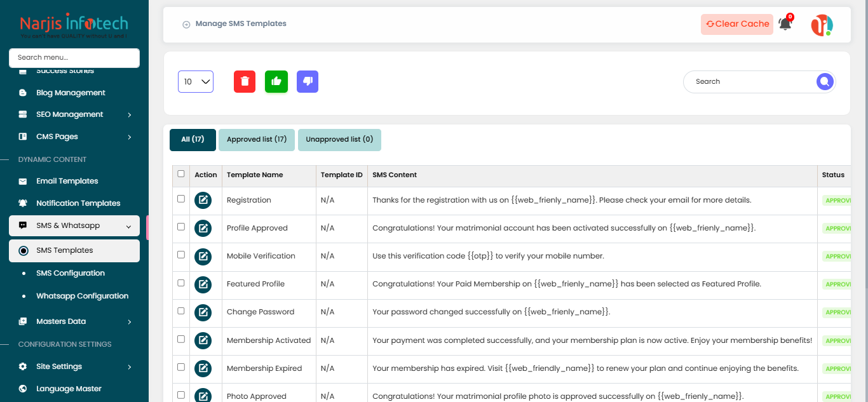Click the Search menu input field

point(74,58)
